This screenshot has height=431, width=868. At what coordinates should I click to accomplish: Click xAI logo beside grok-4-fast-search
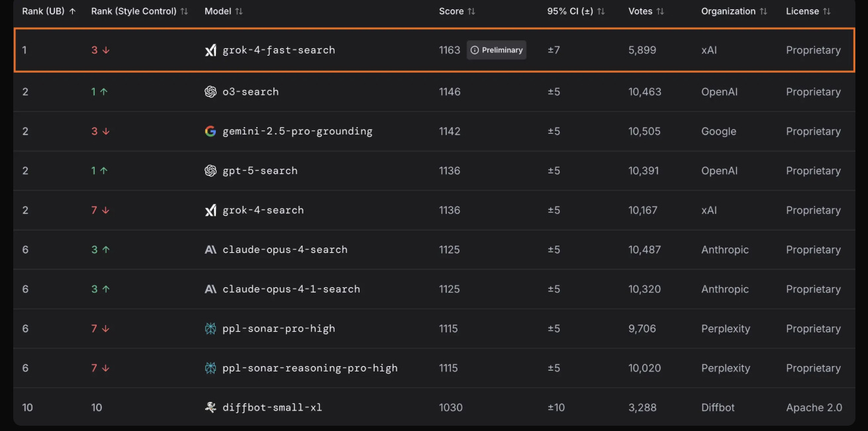tap(211, 50)
